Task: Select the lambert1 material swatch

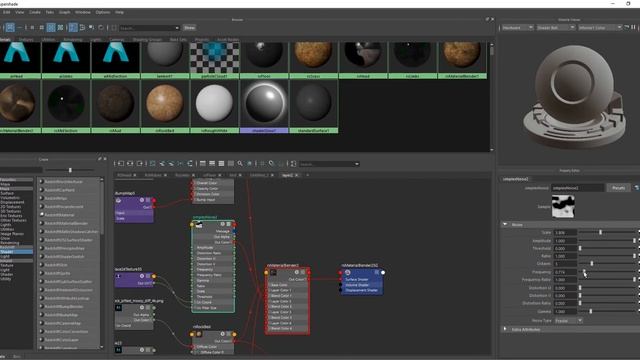Action: (164, 59)
